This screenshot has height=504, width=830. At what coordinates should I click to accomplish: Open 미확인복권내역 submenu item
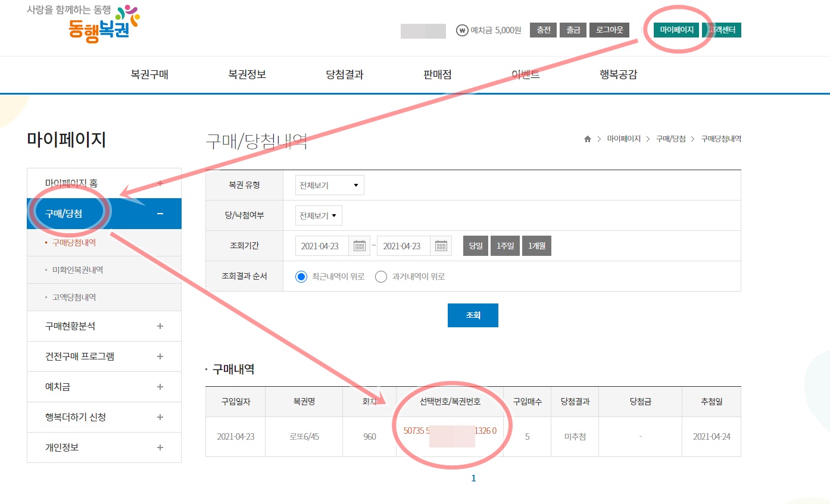click(77, 270)
